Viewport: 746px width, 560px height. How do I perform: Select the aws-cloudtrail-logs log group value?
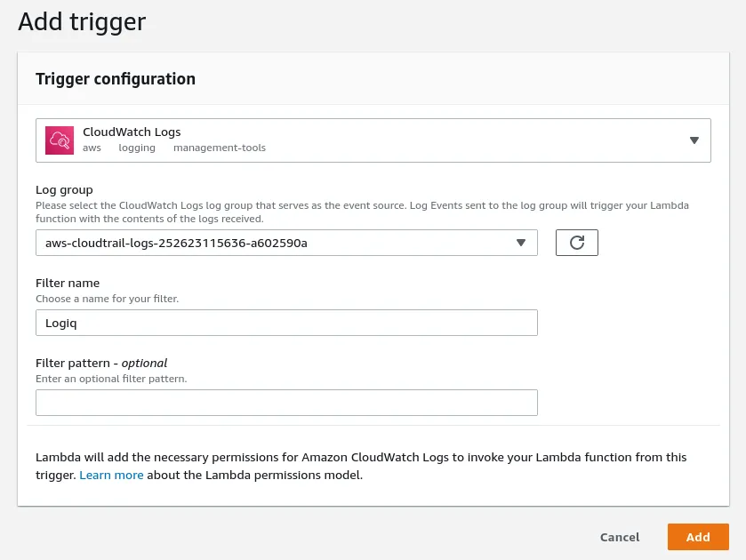coord(176,243)
